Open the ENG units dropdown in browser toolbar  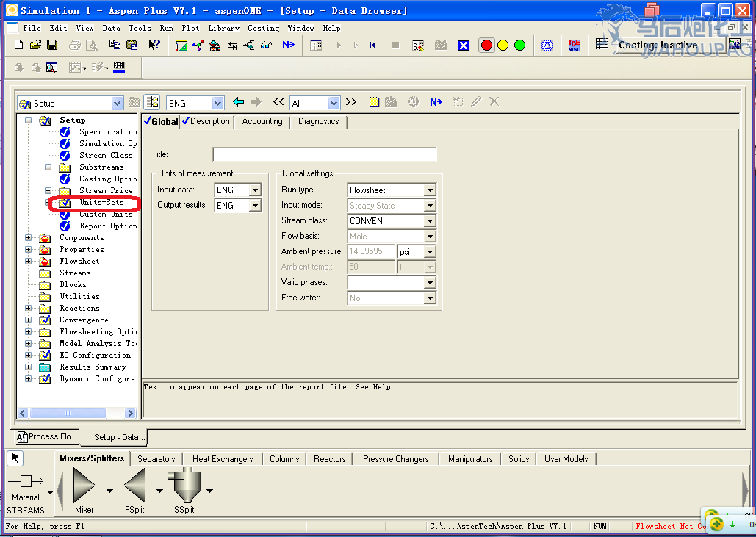pyautogui.click(x=217, y=103)
